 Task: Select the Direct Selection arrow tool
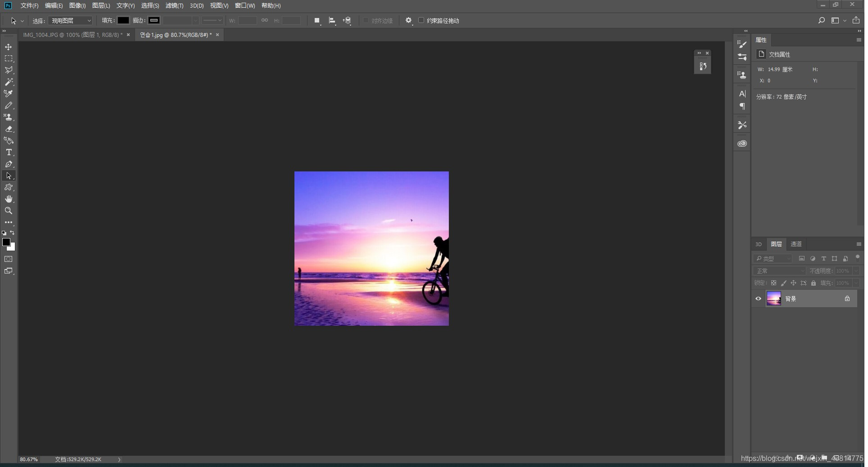[x=9, y=175]
